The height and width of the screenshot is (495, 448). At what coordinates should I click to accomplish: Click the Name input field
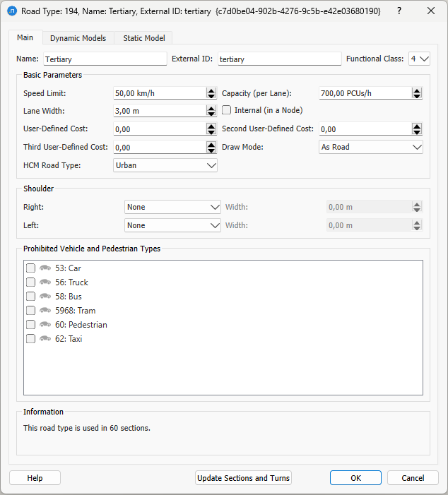pos(105,59)
